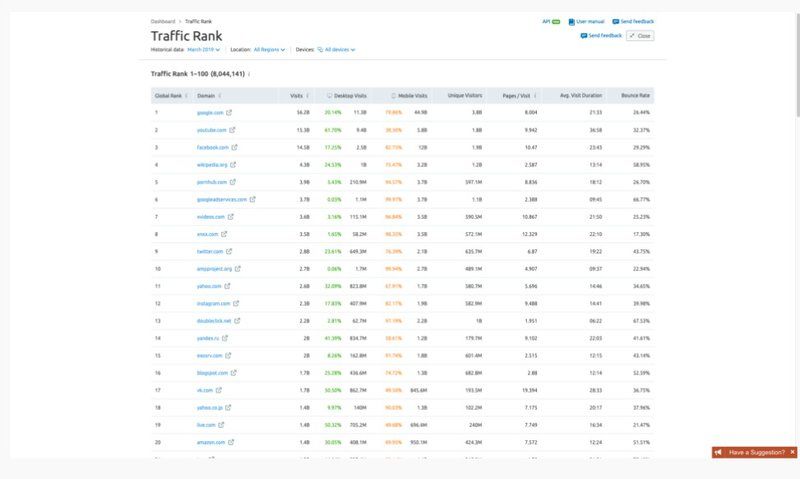Click Send feedback link beside Close button
The image size is (800, 479).
click(x=602, y=36)
